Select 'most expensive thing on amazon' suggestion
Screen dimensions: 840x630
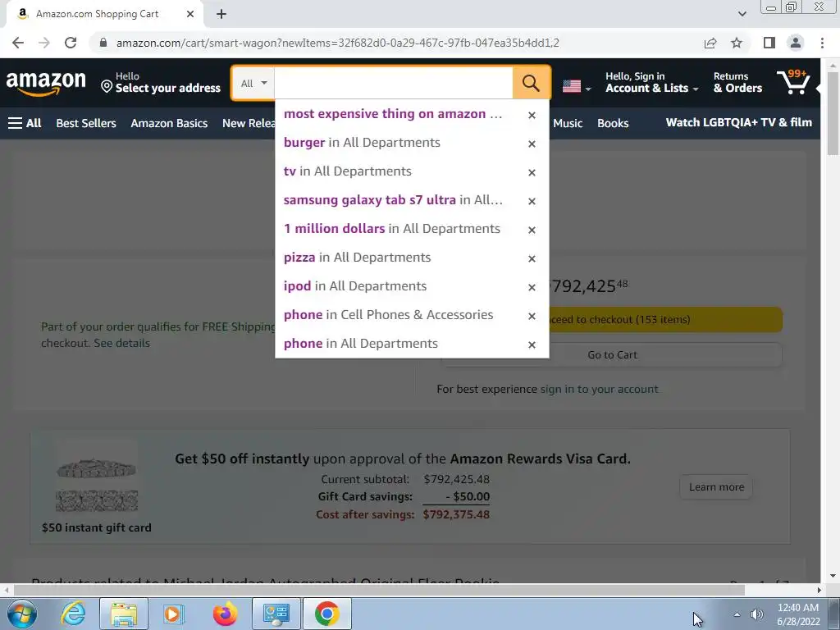(x=393, y=114)
